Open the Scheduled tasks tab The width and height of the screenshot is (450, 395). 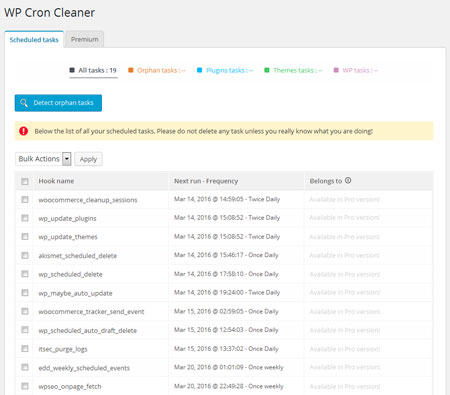pyautogui.click(x=34, y=39)
